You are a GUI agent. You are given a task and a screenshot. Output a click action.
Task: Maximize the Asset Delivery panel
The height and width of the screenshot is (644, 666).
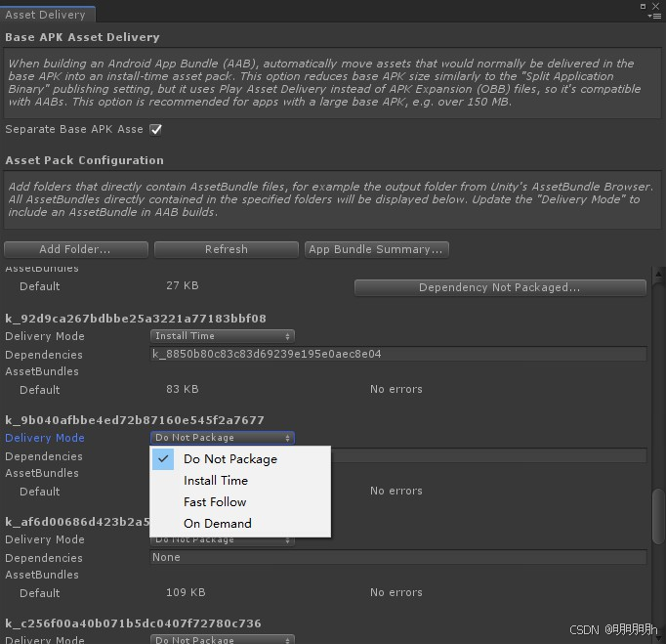[x=644, y=6]
